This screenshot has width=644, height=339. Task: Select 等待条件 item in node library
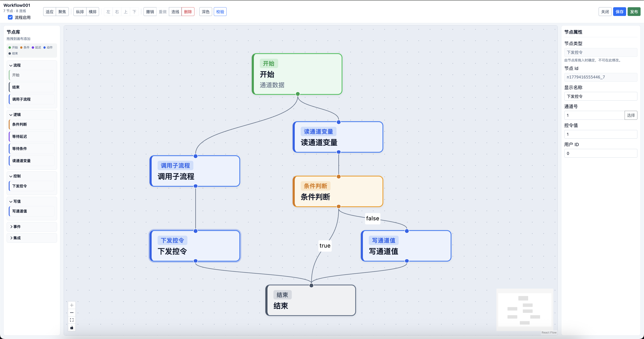[x=32, y=148]
